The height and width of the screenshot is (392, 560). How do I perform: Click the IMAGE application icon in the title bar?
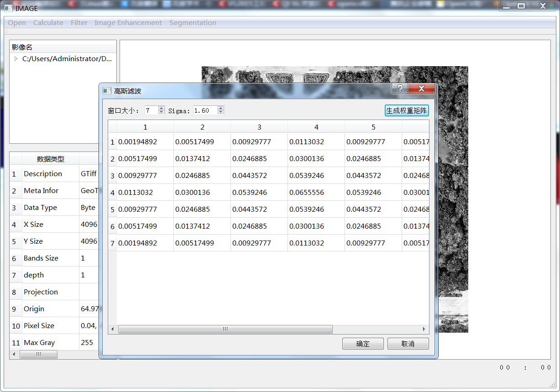(7, 8)
